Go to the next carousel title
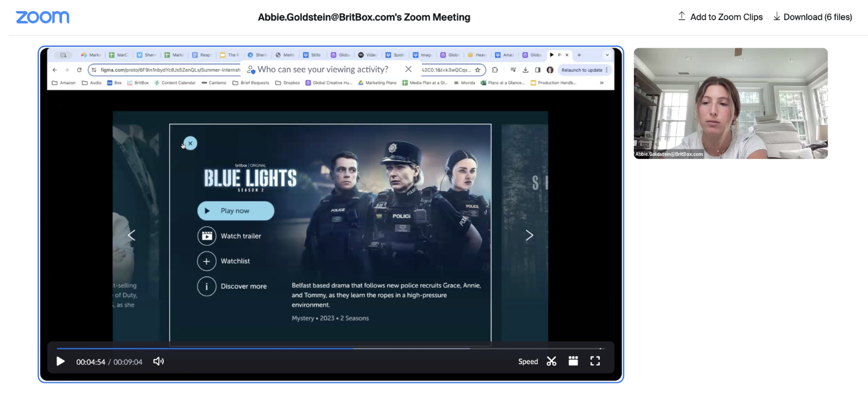This screenshot has width=868, height=394. [x=529, y=236]
